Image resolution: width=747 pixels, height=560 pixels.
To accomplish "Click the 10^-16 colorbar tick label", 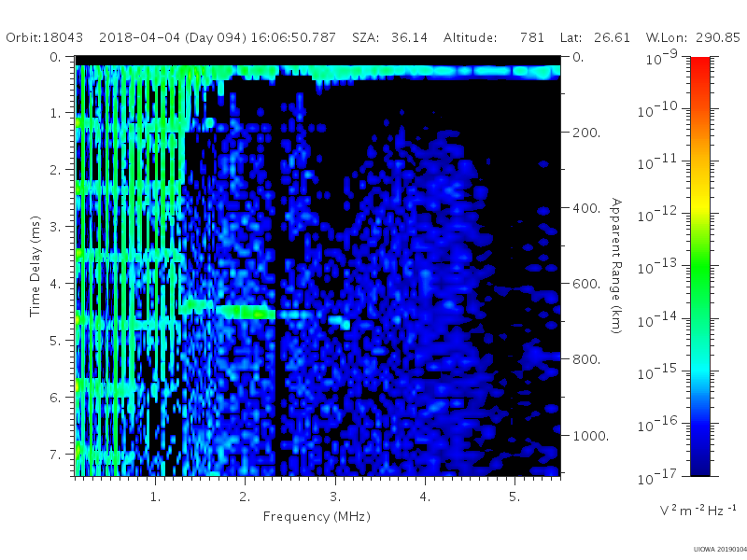I will click(x=658, y=424).
